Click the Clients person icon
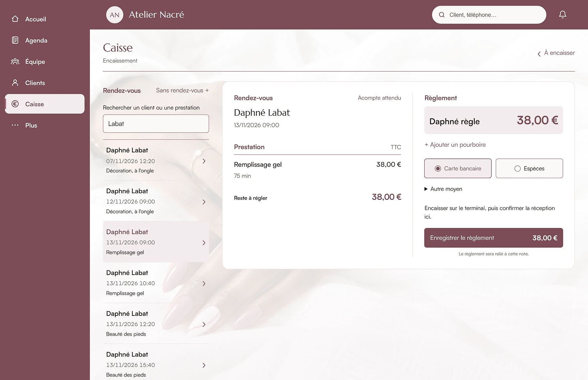This screenshot has height=380, width=588. click(x=15, y=83)
